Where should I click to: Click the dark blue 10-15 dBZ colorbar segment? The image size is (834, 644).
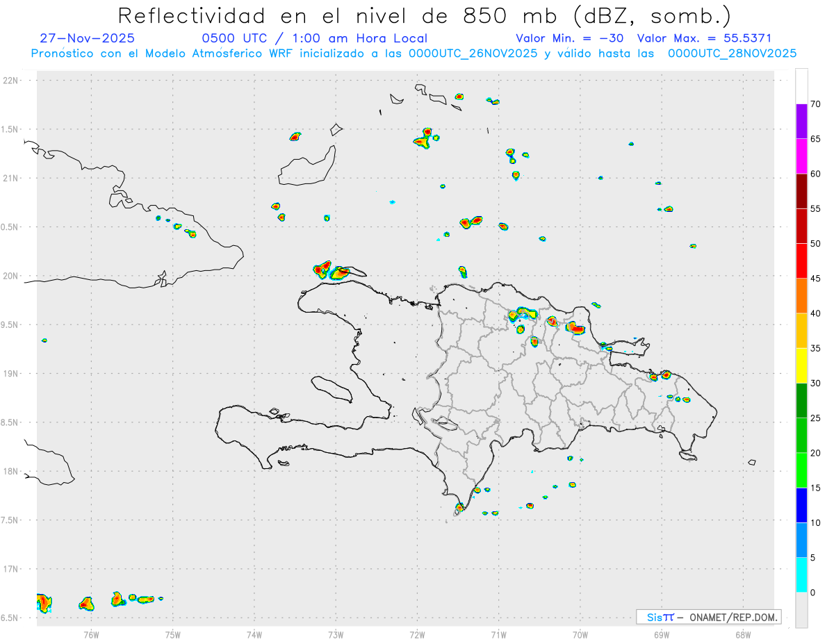[801, 506]
